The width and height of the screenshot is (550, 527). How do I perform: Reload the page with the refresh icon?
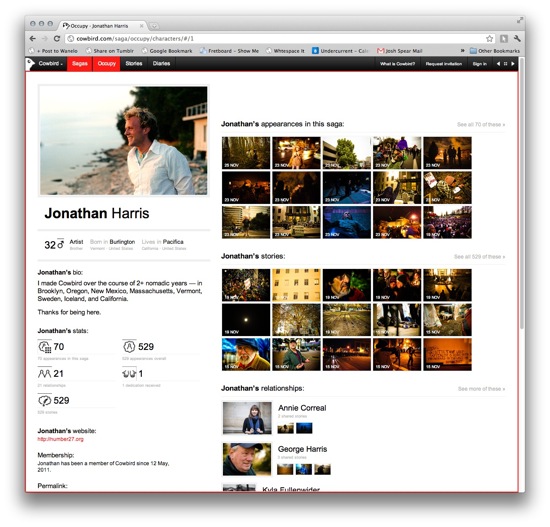point(57,39)
